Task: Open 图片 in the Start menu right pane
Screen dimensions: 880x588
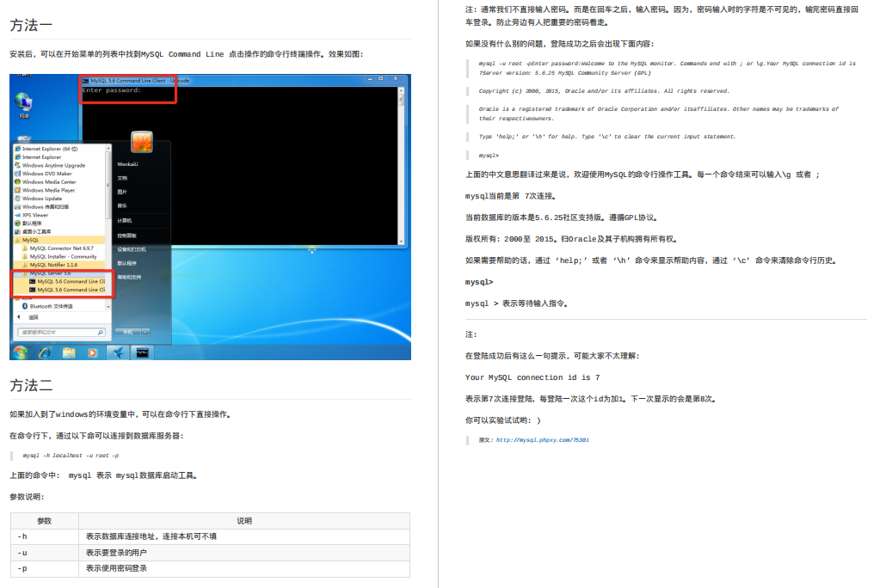Action: pos(122,192)
